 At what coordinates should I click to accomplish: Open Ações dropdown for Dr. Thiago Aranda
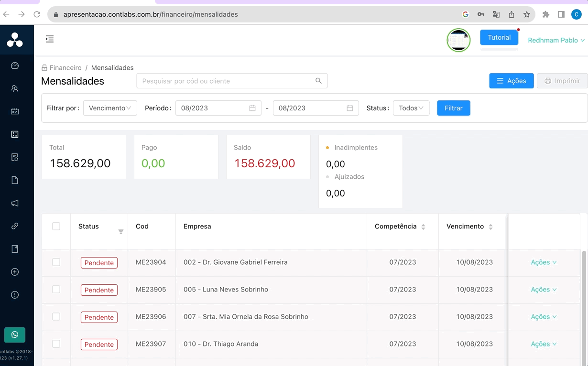tap(544, 344)
